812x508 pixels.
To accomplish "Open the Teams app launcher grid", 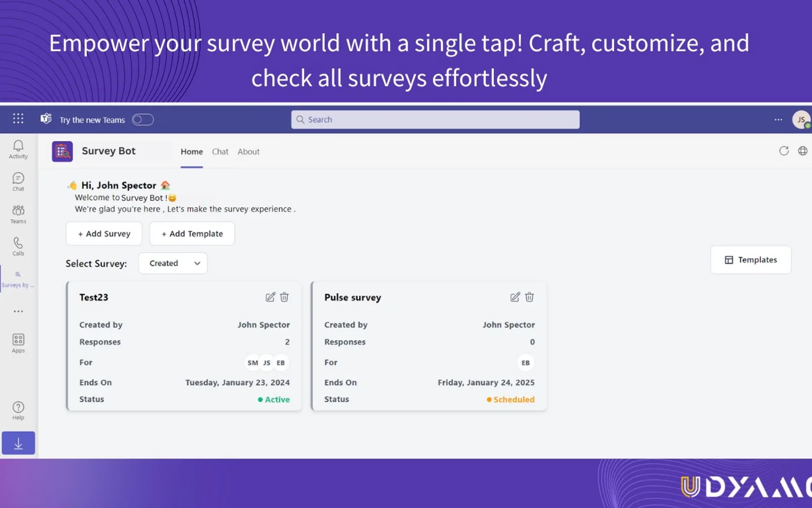I will click(18, 119).
